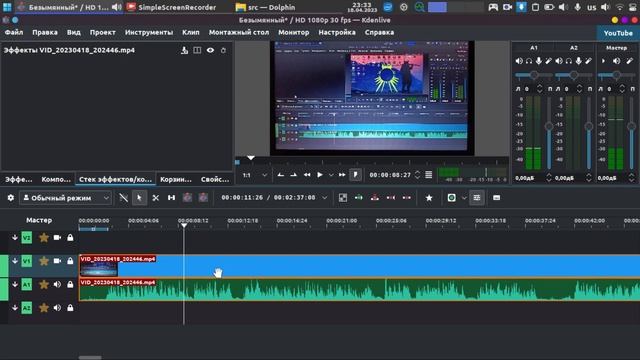Click the subtitle tool icon in timeline toolbar
This screenshot has width=640, height=360.
496,198
